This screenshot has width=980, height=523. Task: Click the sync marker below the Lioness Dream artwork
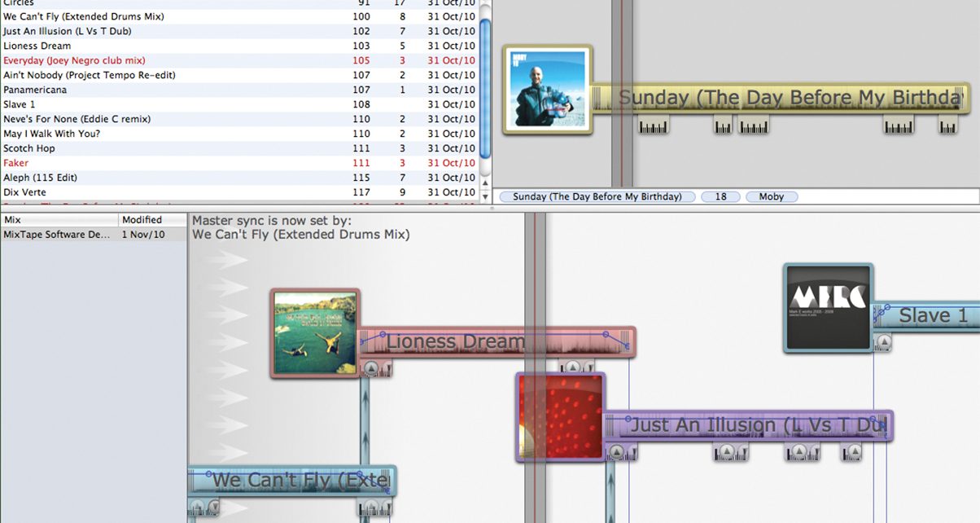tap(371, 368)
